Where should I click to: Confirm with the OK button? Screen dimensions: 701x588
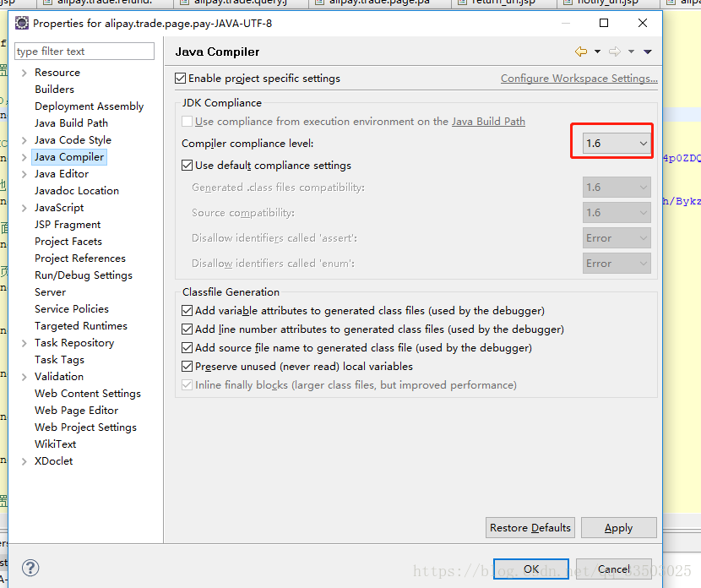click(x=531, y=569)
